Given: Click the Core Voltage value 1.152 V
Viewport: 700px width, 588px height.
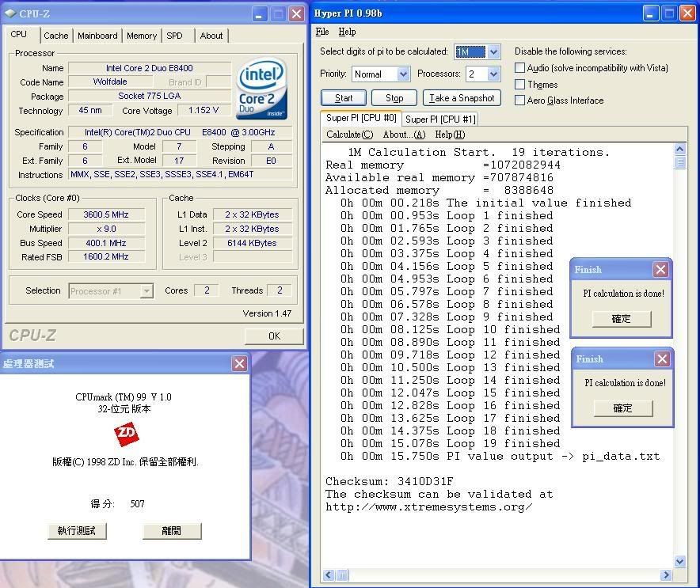Looking at the screenshot, I should tap(204, 110).
